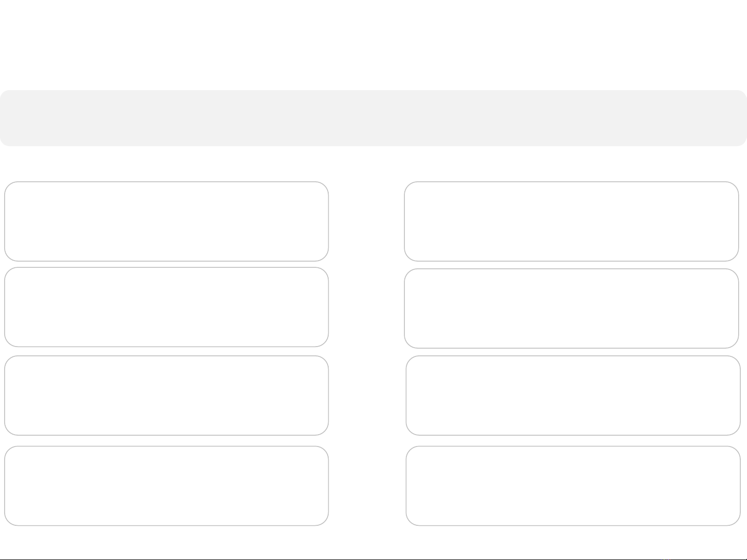Choose the left card just below the top one
Screen dimensions: 747x560
coord(166,307)
